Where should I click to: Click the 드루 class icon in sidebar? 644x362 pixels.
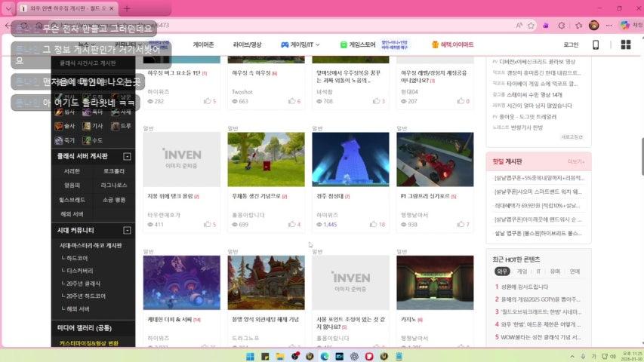116,126
